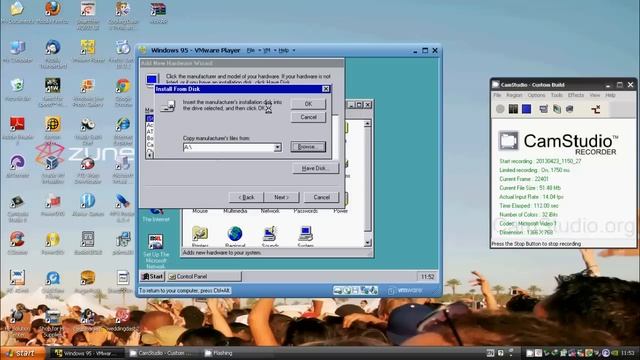Click the < Back wizard button
The width and height of the screenshot is (640, 360).
[x=246, y=197]
